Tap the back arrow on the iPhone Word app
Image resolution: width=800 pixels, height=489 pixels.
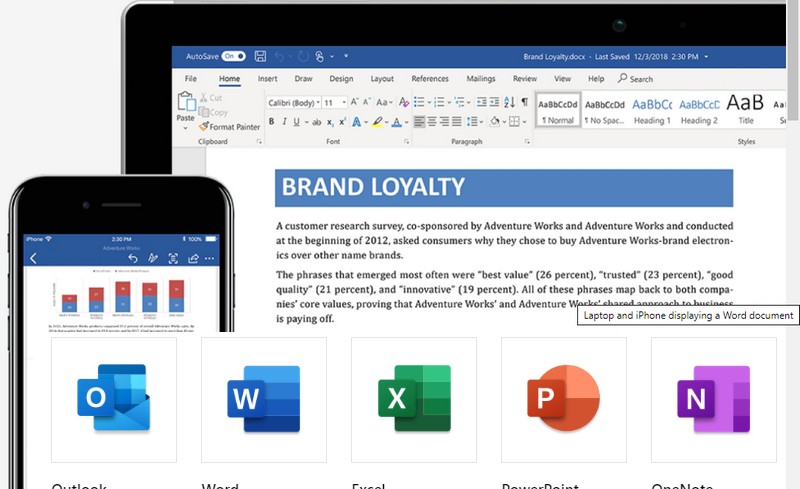(33, 258)
